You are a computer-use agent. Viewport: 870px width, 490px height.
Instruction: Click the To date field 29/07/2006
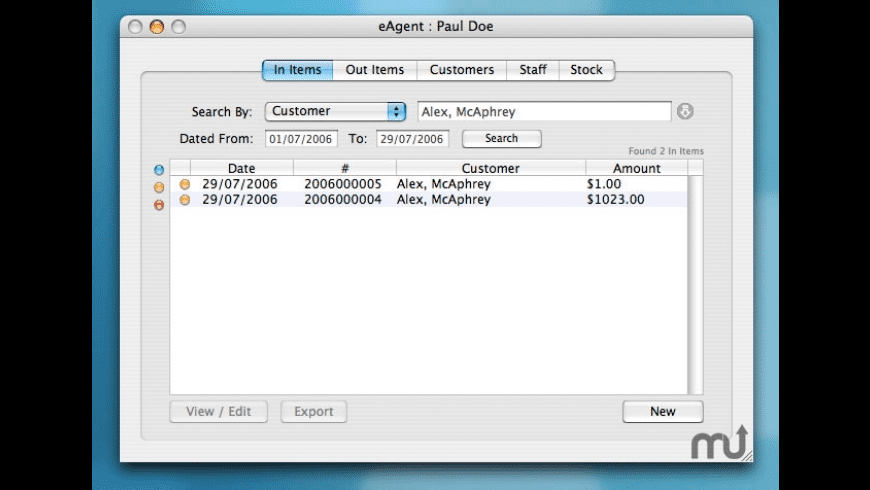coord(412,139)
